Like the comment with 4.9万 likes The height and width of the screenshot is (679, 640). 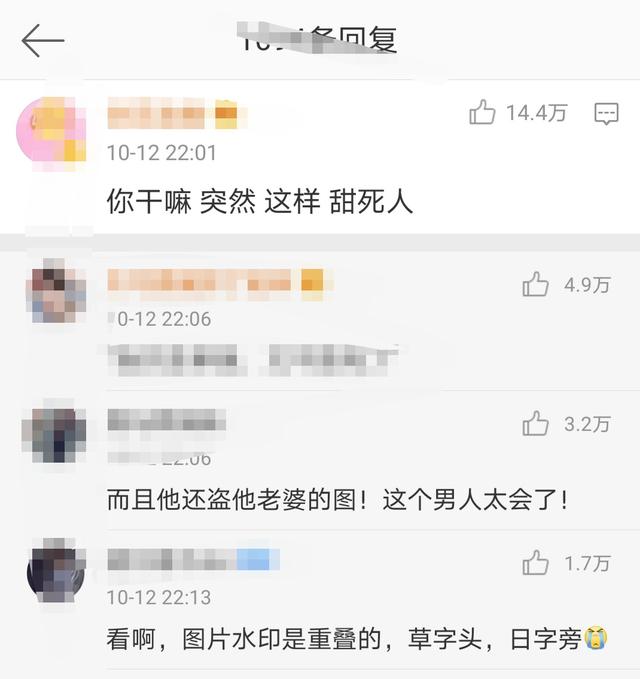tap(536, 284)
